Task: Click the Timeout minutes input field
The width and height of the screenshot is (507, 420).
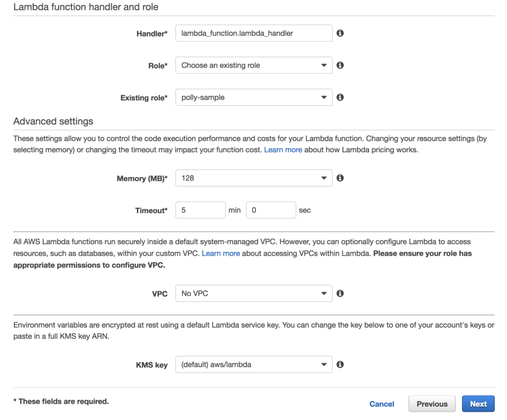Action: coord(201,210)
